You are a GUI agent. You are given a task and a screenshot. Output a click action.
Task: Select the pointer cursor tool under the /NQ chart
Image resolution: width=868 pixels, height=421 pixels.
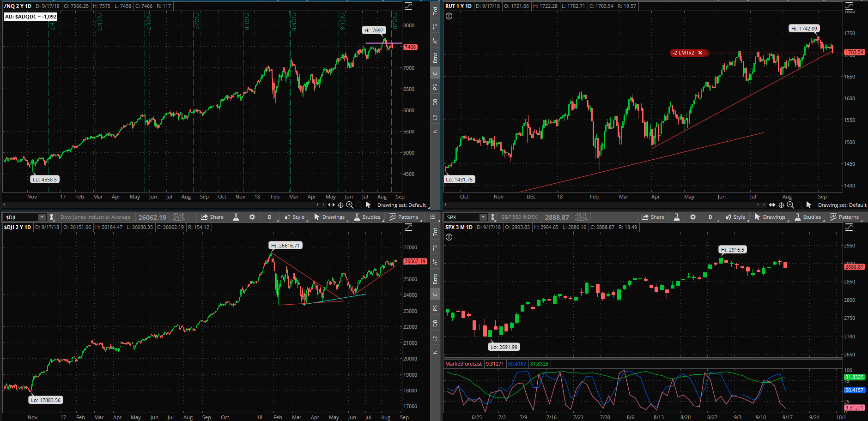368,205
